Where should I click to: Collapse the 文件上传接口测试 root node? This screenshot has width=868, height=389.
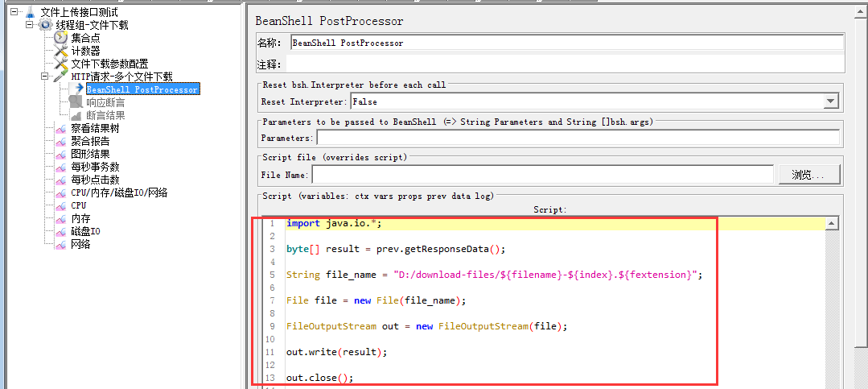(x=14, y=12)
